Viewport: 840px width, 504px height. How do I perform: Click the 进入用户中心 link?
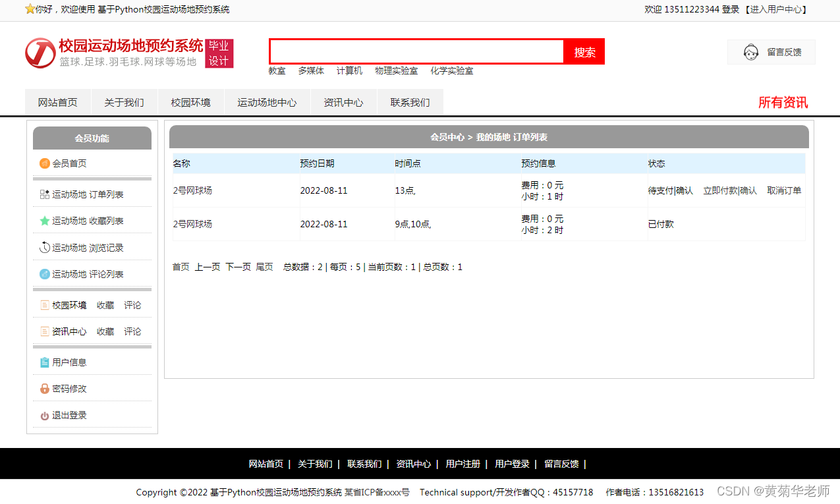(776, 9)
